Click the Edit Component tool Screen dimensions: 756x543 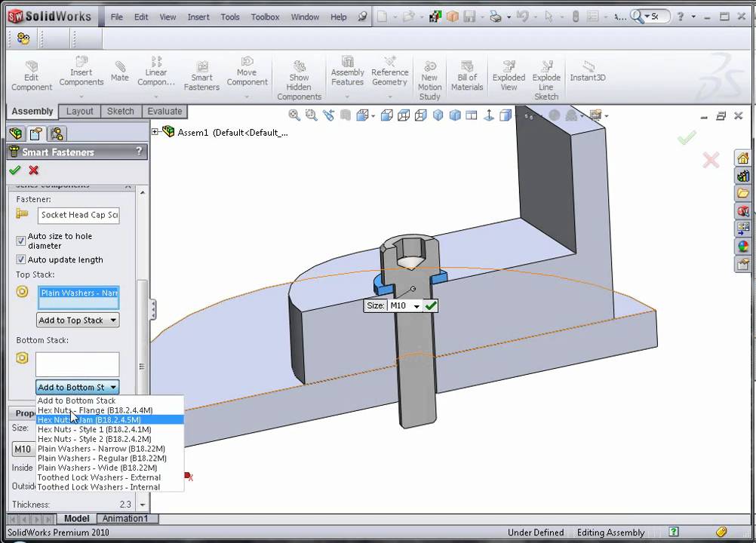(32, 75)
